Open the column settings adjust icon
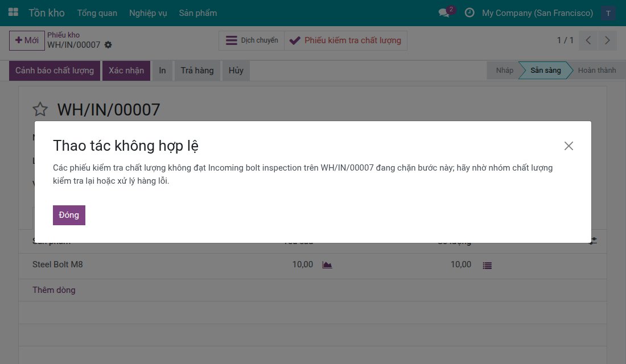 tap(593, 241)
